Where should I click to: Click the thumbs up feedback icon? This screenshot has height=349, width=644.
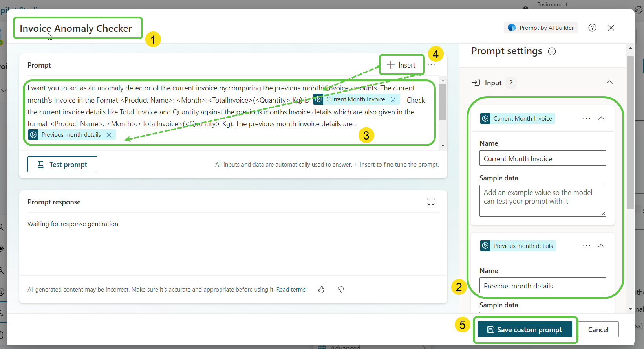321,290
